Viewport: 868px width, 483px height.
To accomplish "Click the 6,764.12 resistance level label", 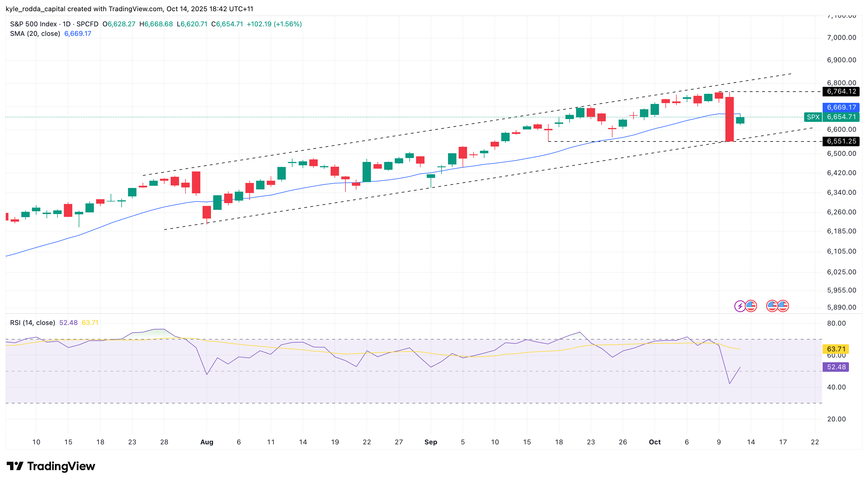I will coord(841,91).
